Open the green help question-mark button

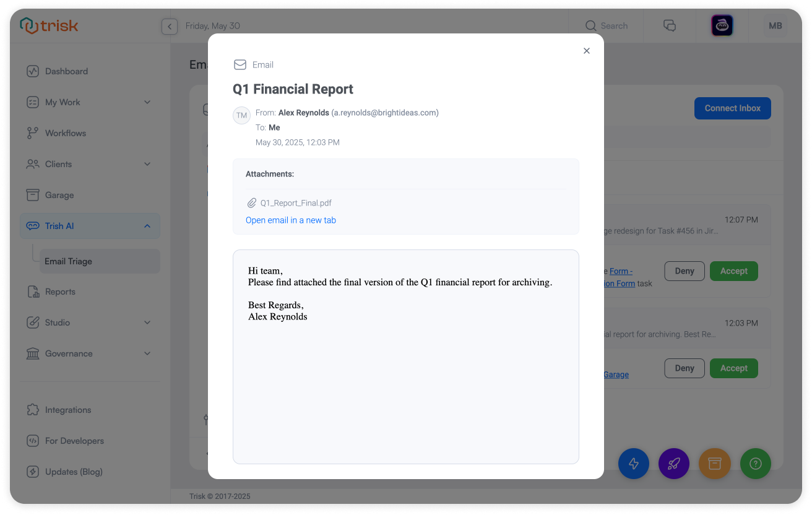(755, 464)
